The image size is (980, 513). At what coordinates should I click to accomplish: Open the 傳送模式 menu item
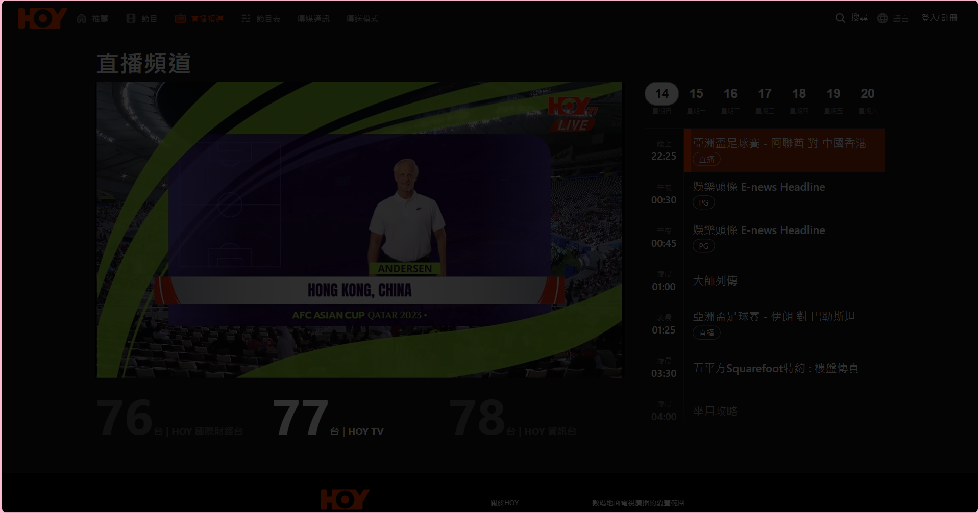pos(362,18)
